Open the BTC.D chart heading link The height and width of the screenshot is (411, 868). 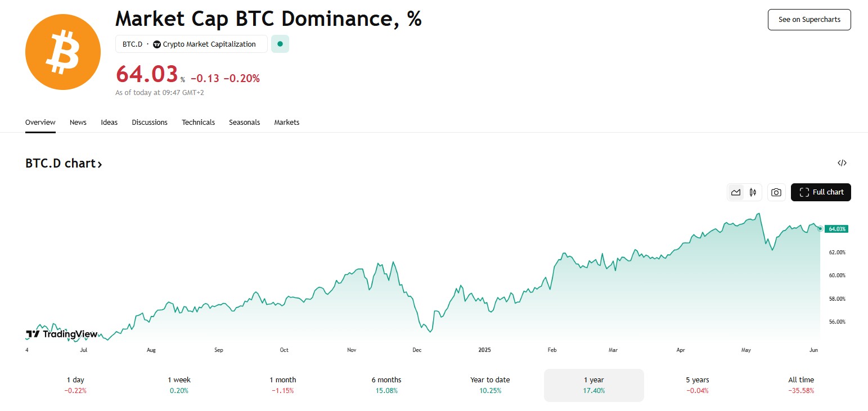pyautogui.click(x=64, y=164)
